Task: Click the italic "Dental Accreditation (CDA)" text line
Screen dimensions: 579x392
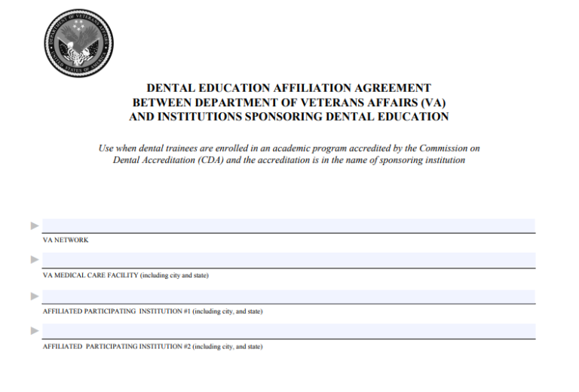Action: coord(289,161)
